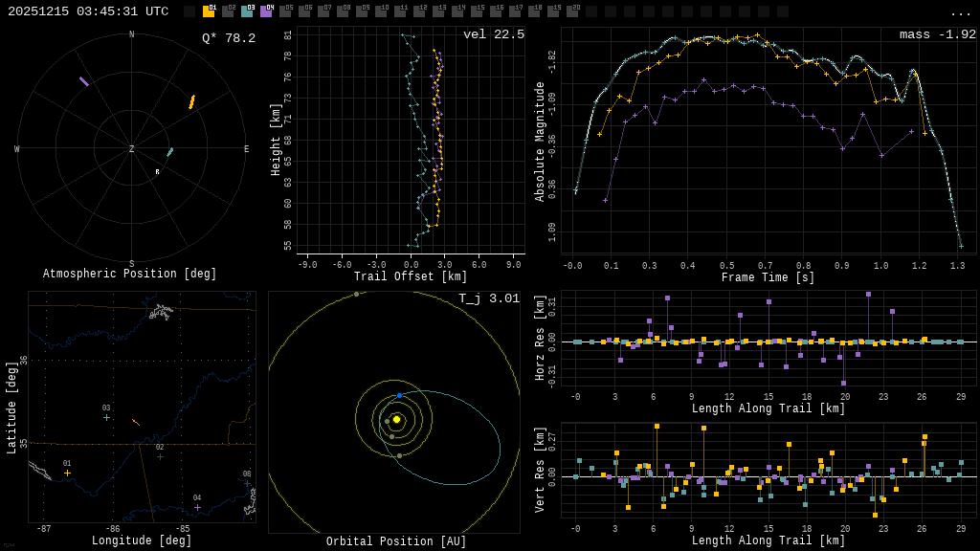The image size is (980, 551).
Task: Select the gray station 02 box
Action: [228, 11]
